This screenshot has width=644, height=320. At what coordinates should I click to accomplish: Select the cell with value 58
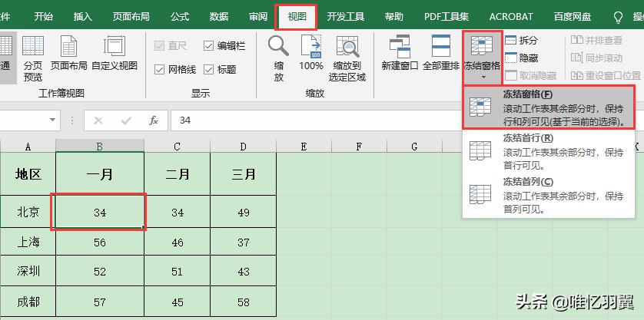pos(243,302)
